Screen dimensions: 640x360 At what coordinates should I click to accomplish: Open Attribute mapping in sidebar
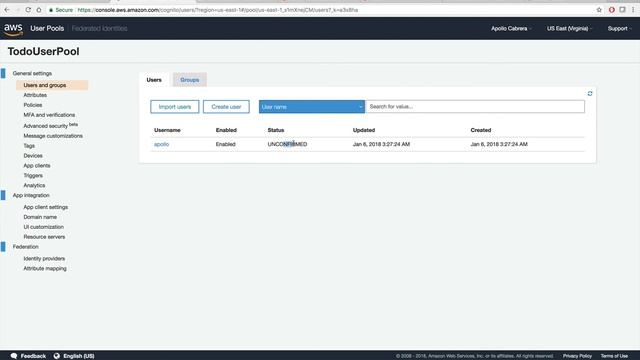tap(45, 269)
